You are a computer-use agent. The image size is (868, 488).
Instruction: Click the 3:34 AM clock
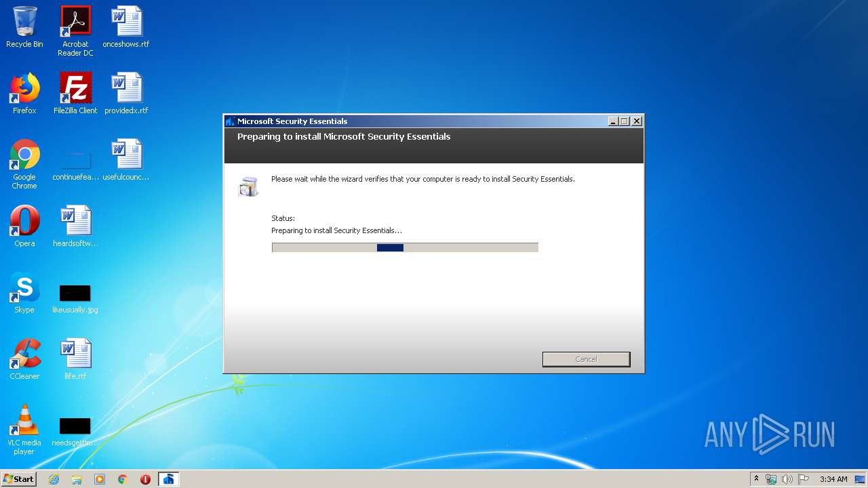pos(833,479)
